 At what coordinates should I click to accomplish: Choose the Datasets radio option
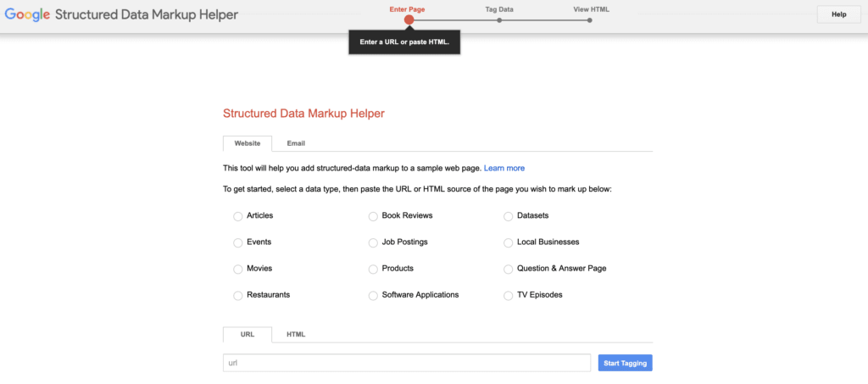pos(509,216)
